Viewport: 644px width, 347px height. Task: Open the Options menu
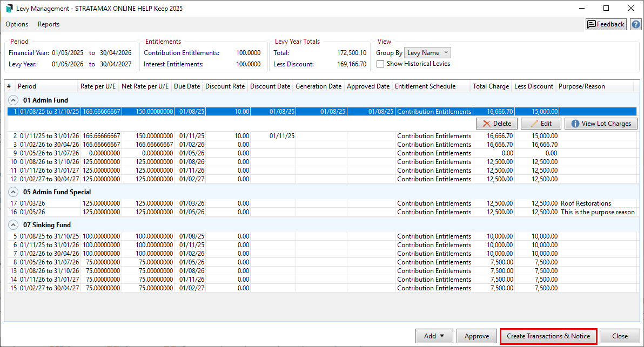tap(17, 24)
